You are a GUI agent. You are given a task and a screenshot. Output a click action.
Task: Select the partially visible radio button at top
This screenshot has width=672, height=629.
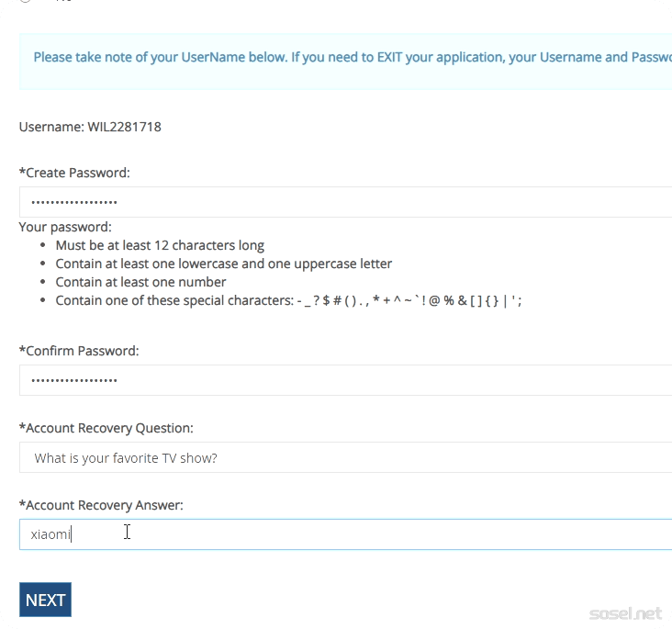coord(25,2)
